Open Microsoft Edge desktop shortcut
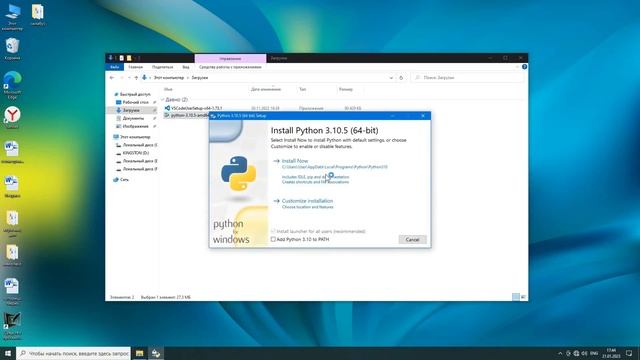Viewport: 640px width, 360px height. coord(12,85)
